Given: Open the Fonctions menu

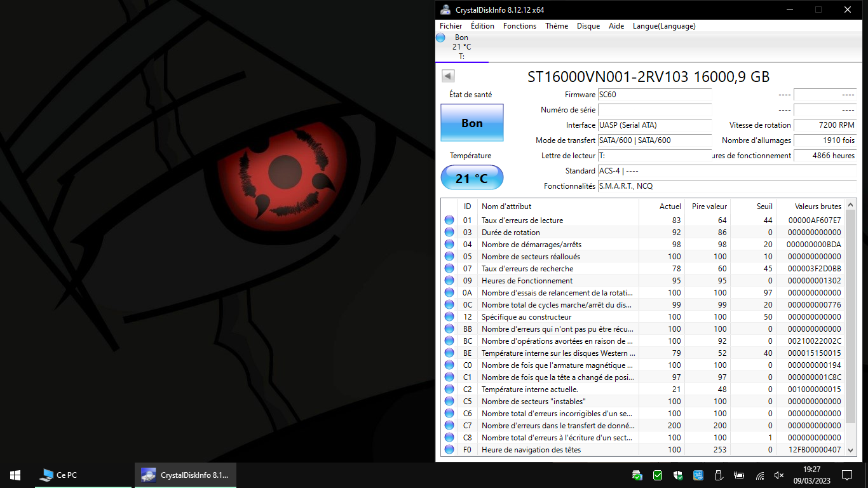Looking at the screenshot, I should tap(519, 26).
